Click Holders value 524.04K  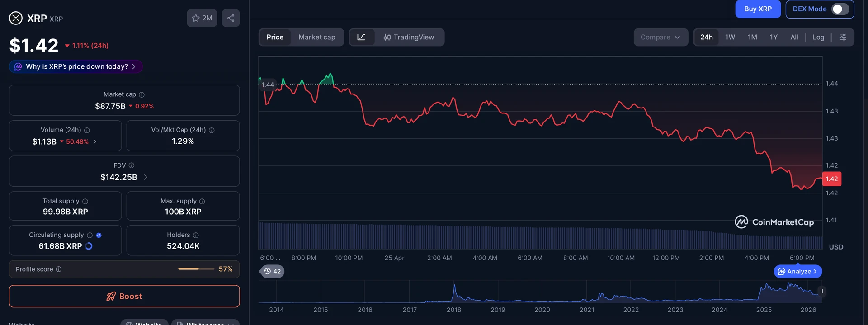(183, 246)
